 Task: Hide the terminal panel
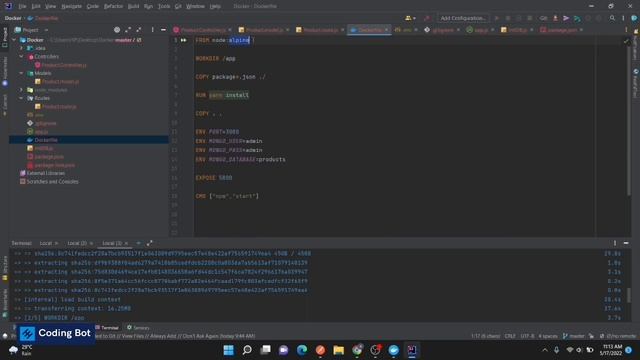[626, 243]
